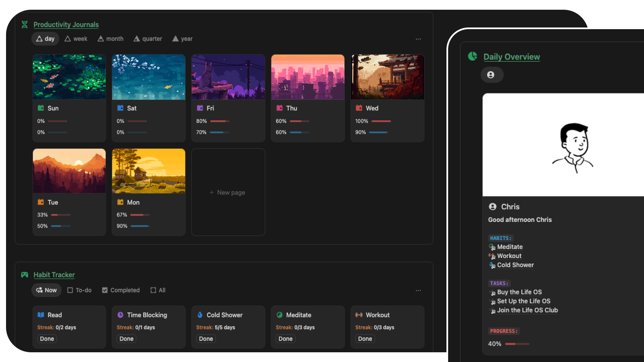
Task: Open Productivity Journals more options menu
Action: coord(418,39)
